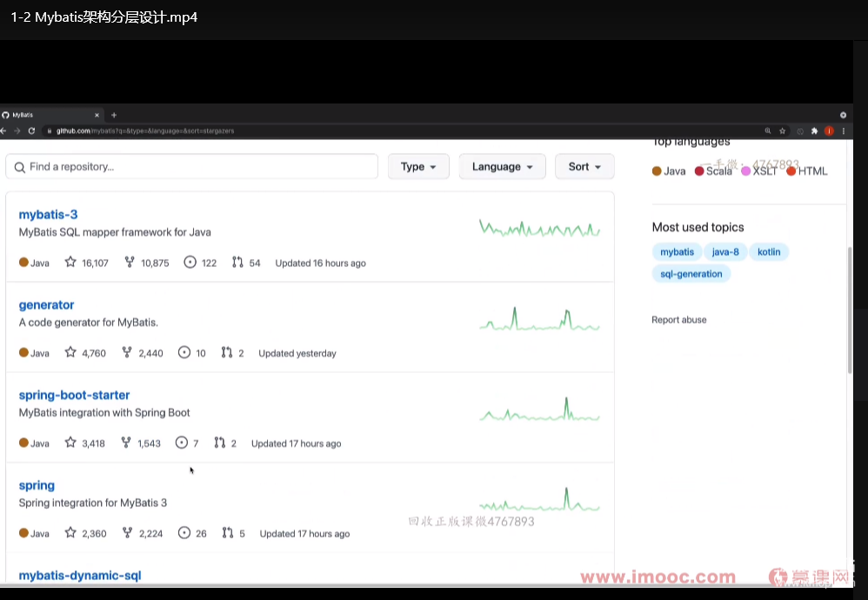Screen dimensions: 868x600
Task: Filter by Scala in Top languages
Action: coord(713,171)
